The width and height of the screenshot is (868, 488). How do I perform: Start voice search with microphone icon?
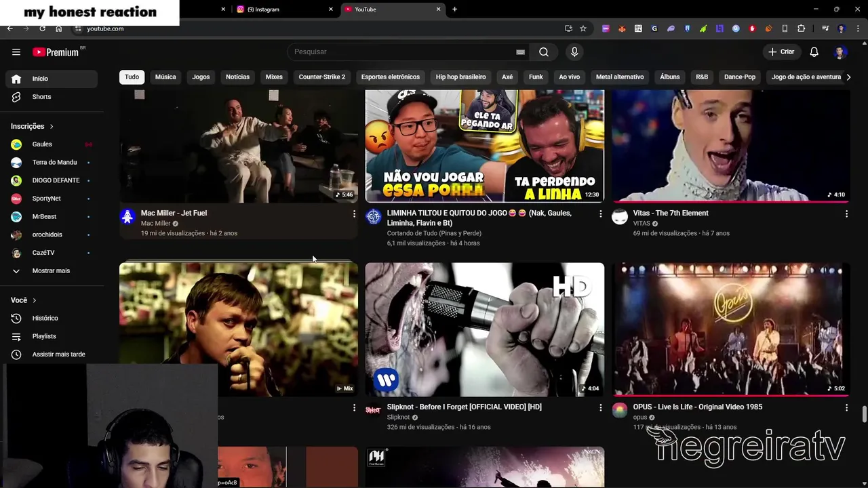[x=574, y=52]
